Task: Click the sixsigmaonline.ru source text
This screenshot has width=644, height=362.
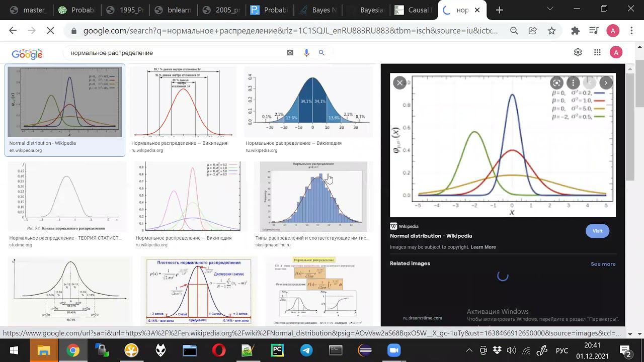Action: pos(273,245)
